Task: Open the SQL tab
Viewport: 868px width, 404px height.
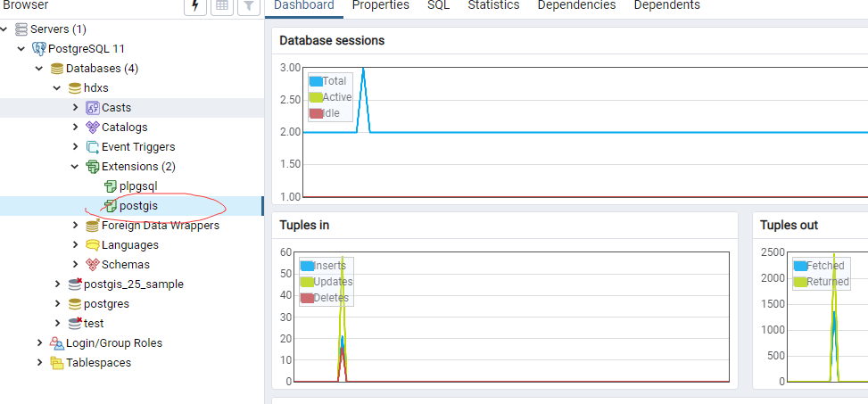Action: 438,5
